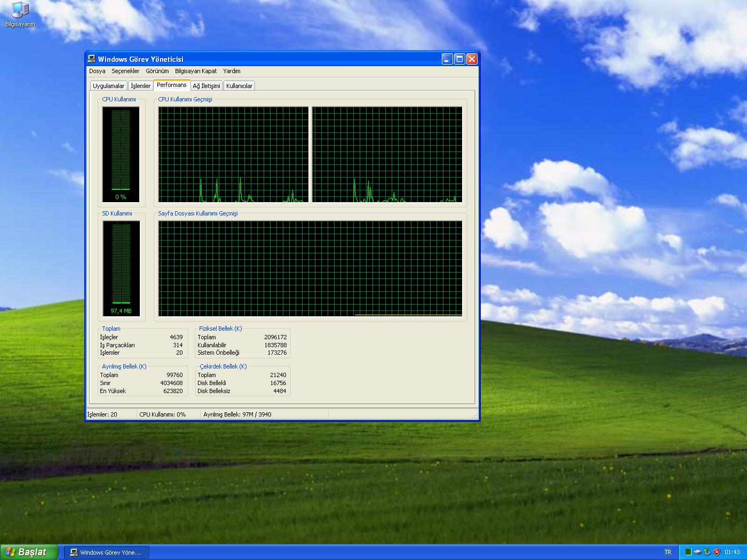Switch to the Ağ İletişimi tab
The height and width of the screenshot is (560, 747).
[206, 86]
